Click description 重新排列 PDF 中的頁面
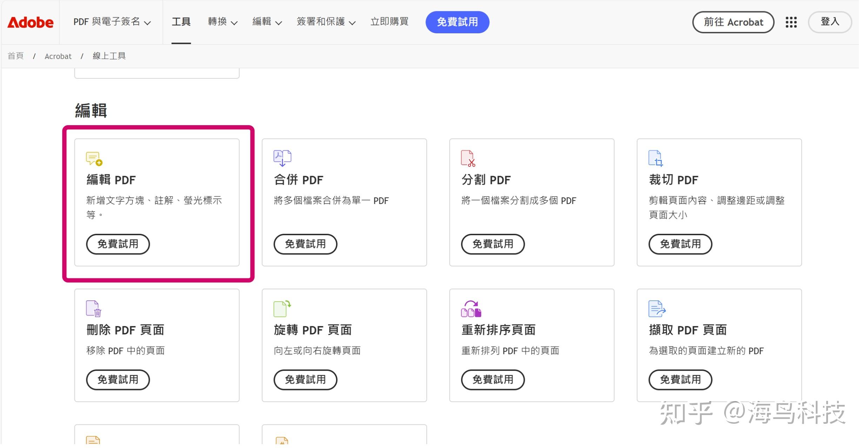This screenshot has height=448, width=868. coord(510,351)
